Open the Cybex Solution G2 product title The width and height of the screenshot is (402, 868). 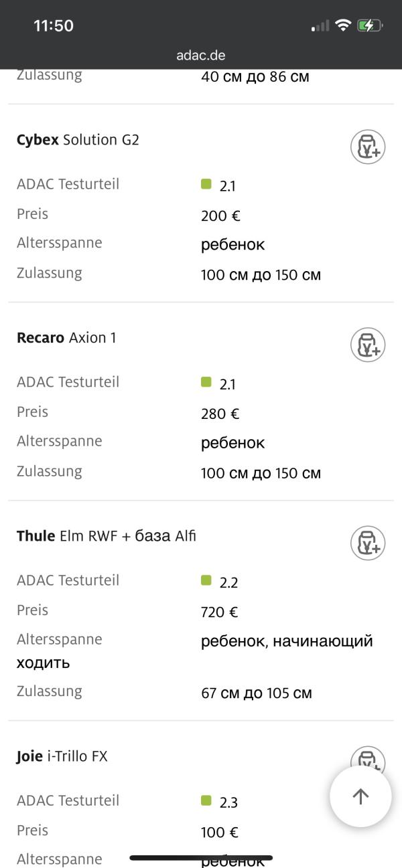[x=78, y=140]
